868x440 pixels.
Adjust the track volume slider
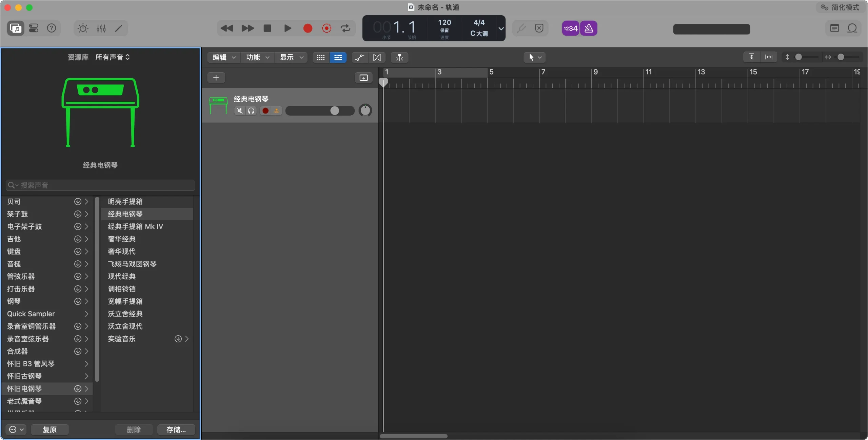(334, 111)
